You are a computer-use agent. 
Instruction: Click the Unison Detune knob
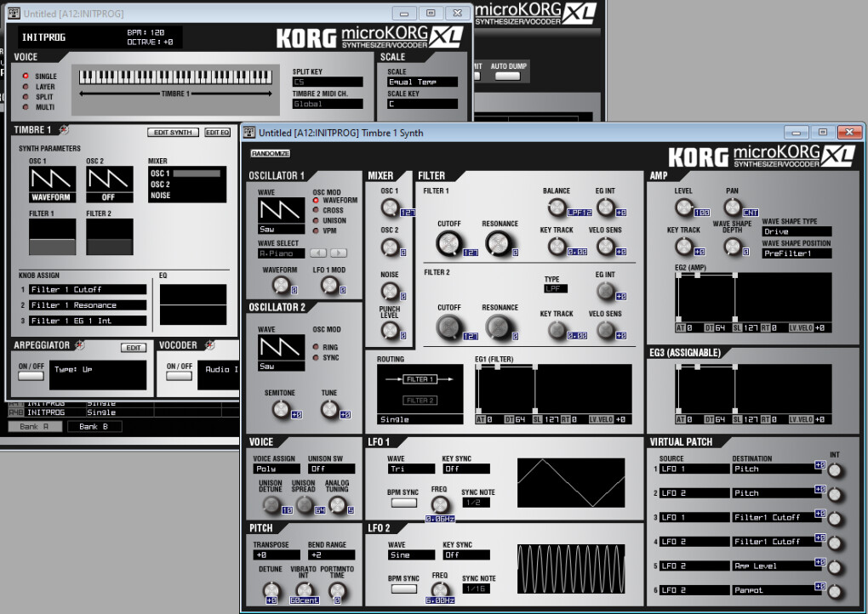tap(271, 504)
